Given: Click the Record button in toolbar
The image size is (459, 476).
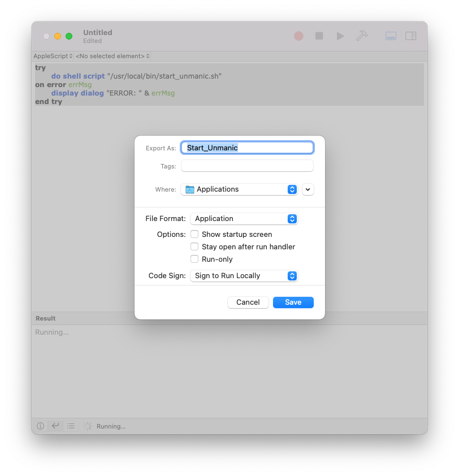Looking at the screenshot, I should click(x=298, y=36).
